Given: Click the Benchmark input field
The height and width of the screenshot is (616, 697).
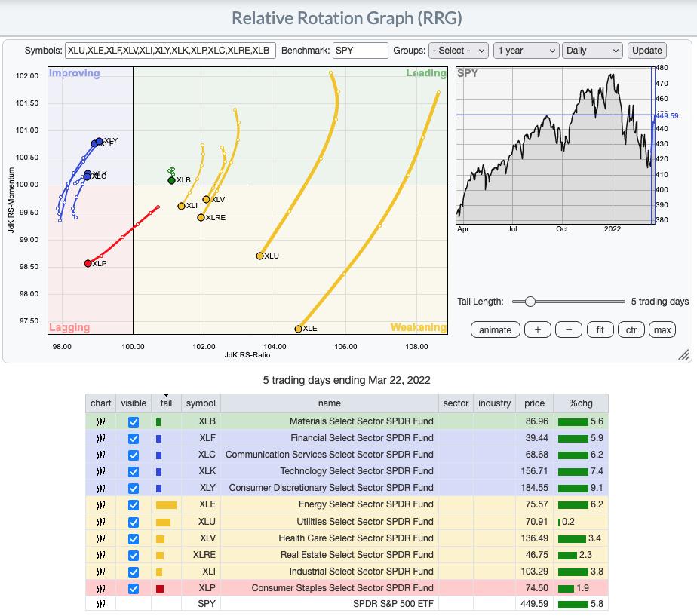Looking at the screenshot, I should point(361,51).
